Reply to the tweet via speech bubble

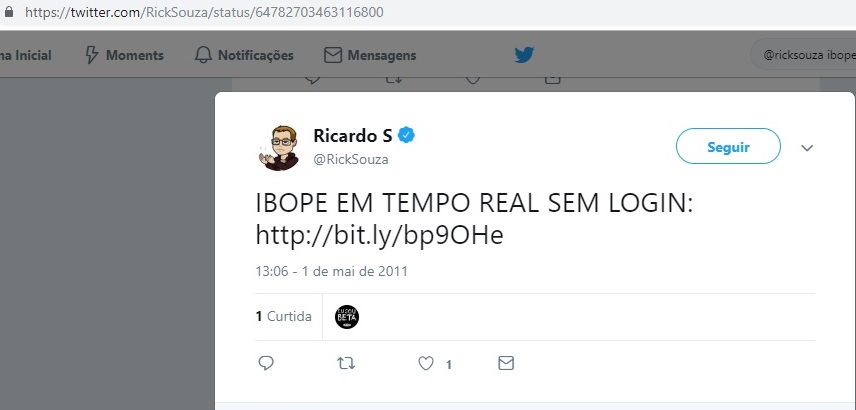coord(265,363)
